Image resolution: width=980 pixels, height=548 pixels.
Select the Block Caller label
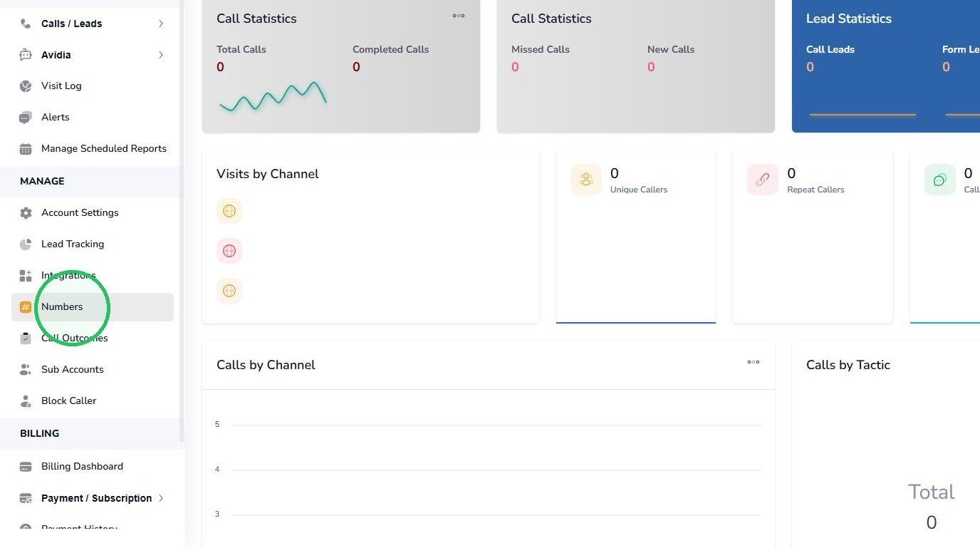[x=68, y=401]
